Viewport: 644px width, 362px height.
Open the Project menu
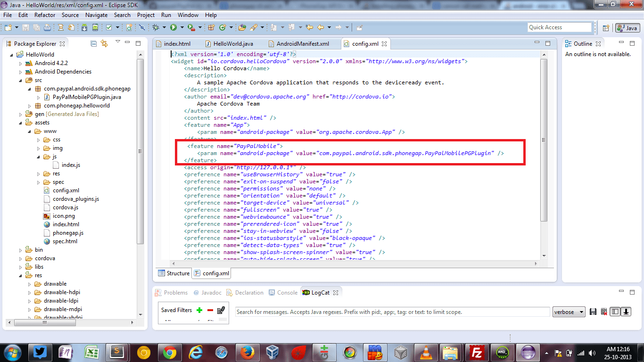[146, 15]
